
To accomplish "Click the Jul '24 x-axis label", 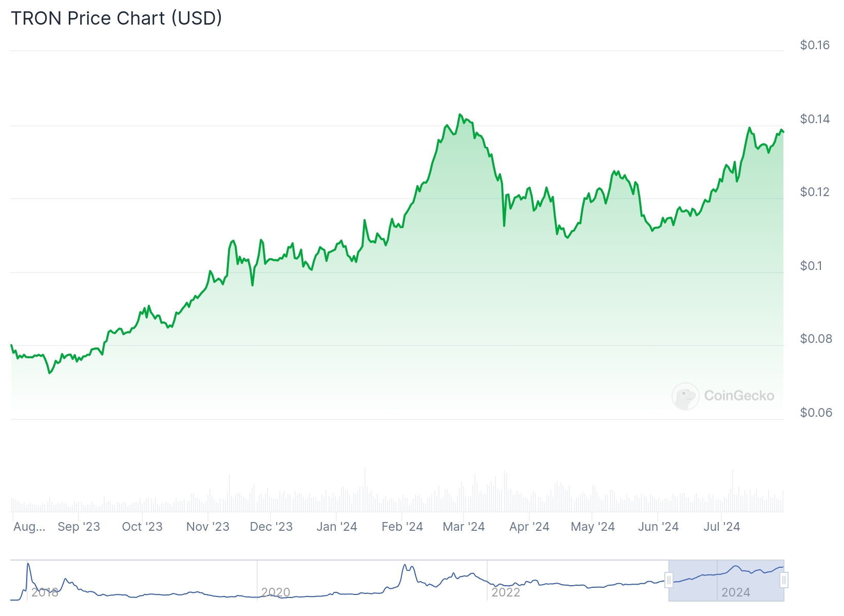I will click(721, 527).
